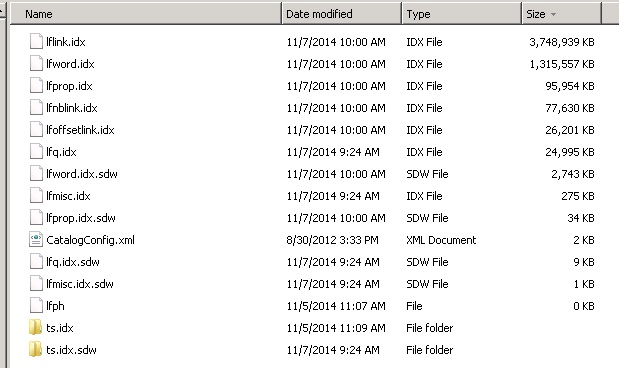Select the CatalogConfig.xml document icon
The height and width of the screenshot is (368, 619).
coord(36,240)
